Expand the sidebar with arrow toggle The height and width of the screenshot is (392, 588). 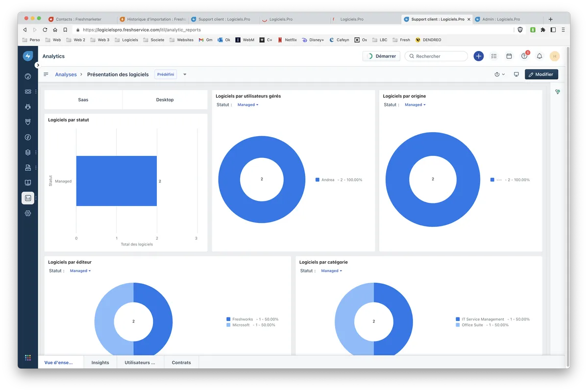(x=38, y=65)
